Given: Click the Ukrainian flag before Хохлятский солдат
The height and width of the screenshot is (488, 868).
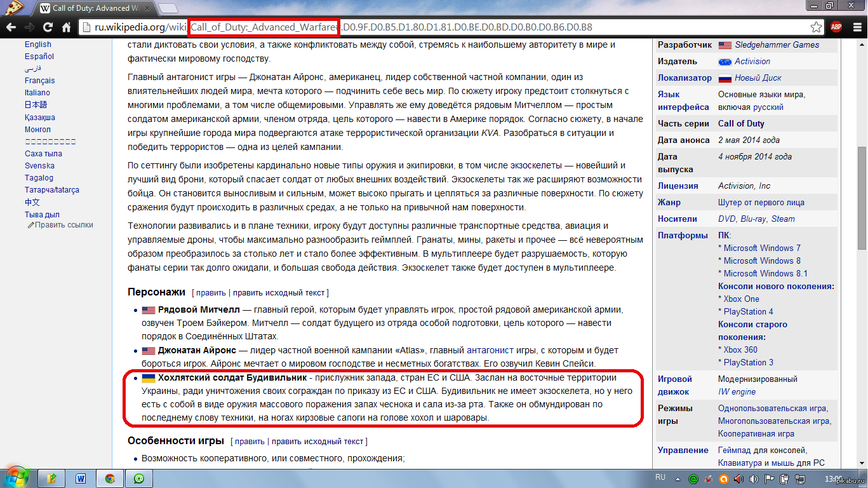Looking at the screenshot, I should [x=149, y=377].
